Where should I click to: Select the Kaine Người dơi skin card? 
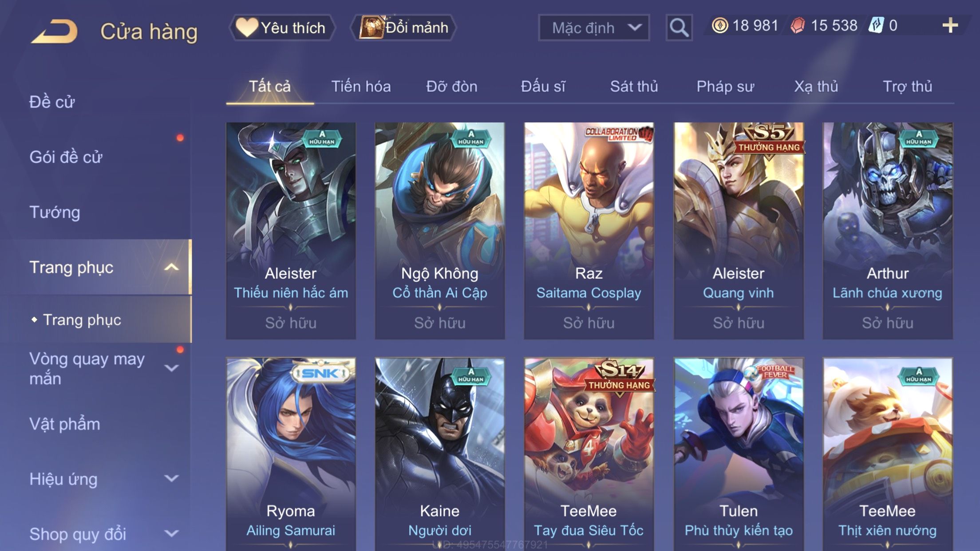point(439,454)
